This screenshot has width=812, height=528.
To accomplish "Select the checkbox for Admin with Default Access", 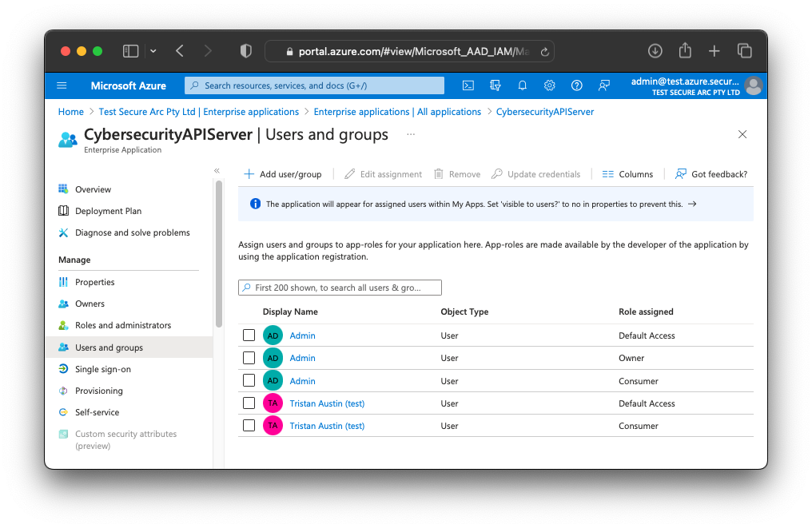I will pyautogui.click(x=249, y=335).
